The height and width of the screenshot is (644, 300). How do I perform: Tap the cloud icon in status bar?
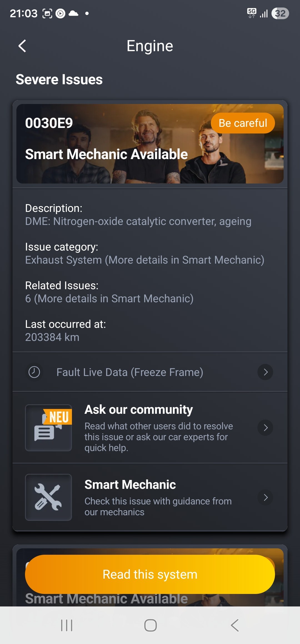pyautogui.click(x=73, y=13)
